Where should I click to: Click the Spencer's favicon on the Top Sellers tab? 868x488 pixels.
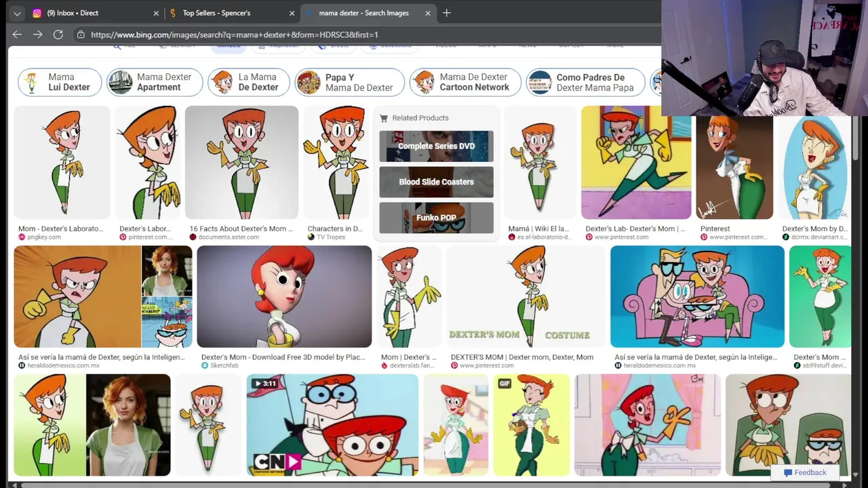[x=173, y=13]
